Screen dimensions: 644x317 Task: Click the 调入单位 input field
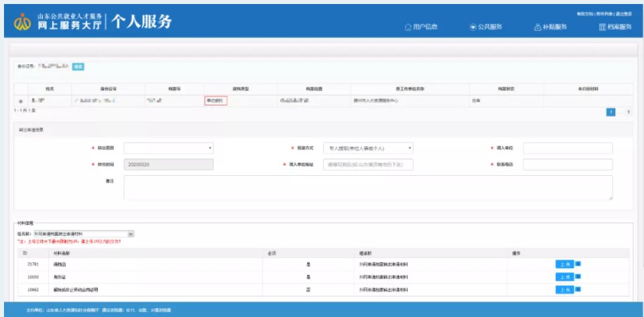(x=567, y=148)
